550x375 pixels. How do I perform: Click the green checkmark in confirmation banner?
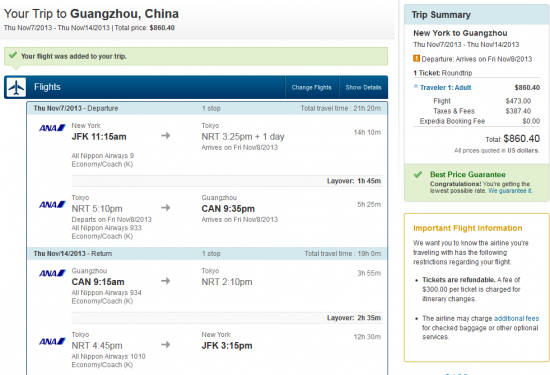click(13, 55)
